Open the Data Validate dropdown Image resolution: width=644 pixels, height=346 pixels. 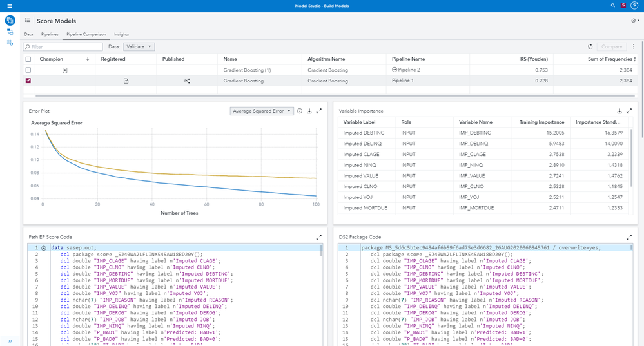tap(139, 46)
